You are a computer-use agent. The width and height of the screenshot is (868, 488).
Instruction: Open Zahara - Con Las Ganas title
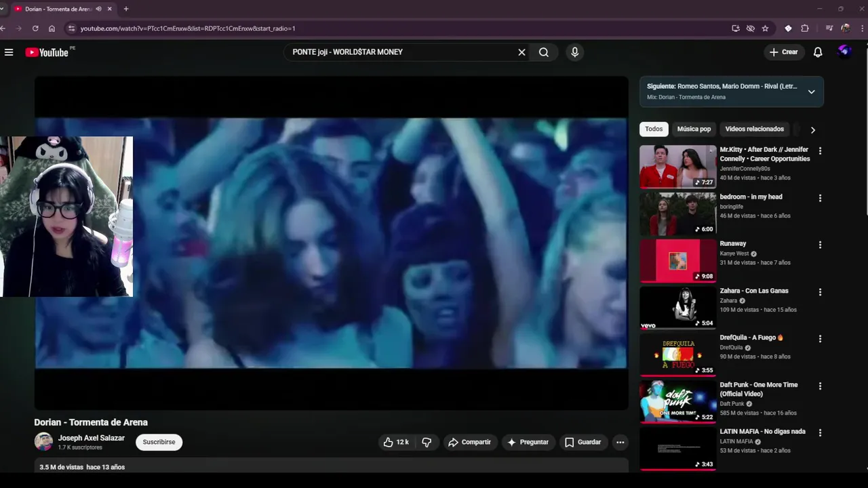click(x=754, y=291)
